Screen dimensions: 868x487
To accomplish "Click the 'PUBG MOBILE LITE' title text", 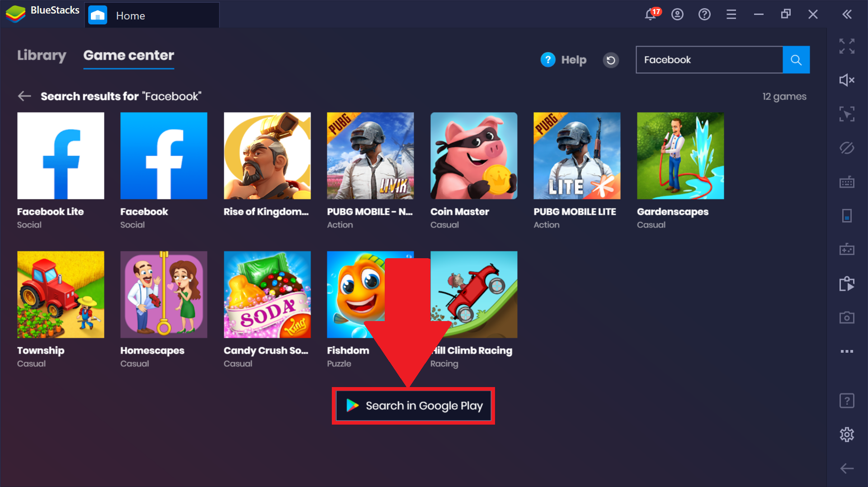I will click(575, 212).
